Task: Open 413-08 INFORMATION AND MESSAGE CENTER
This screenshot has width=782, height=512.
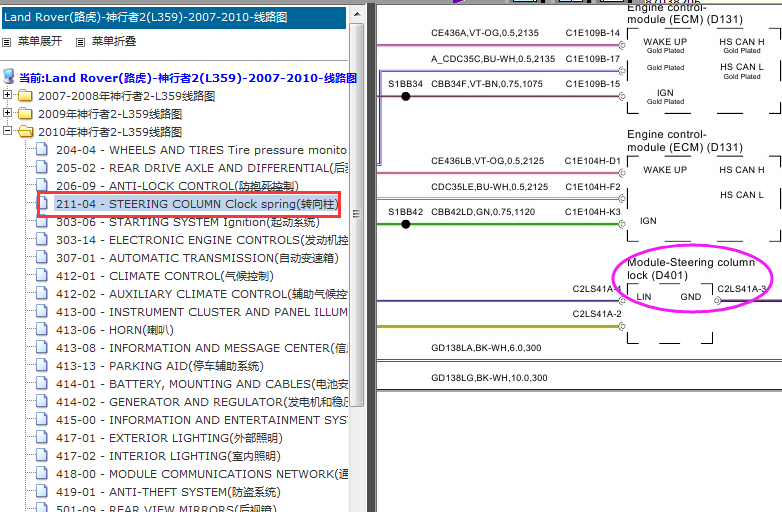Action: (201, 347)
